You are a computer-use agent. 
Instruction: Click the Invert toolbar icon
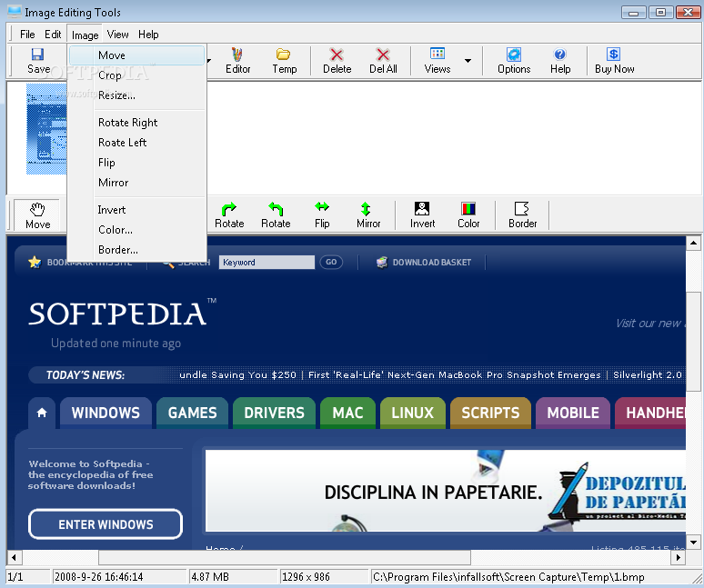pos(422,215)
